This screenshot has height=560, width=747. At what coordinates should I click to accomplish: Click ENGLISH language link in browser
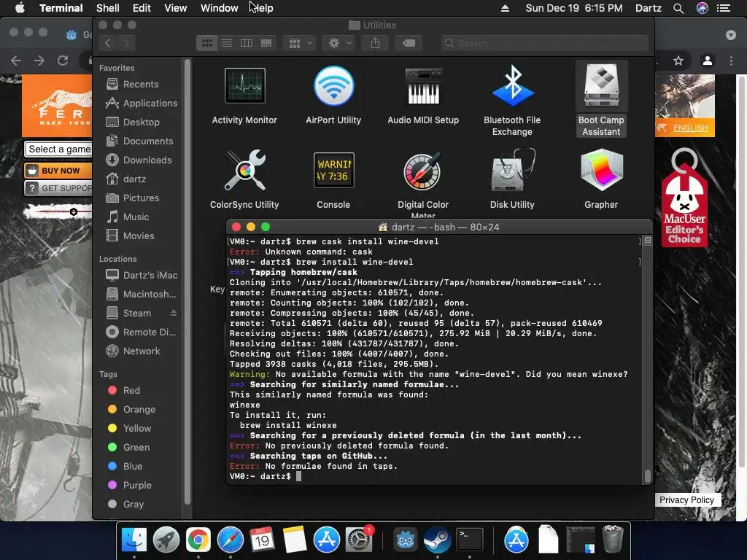[x=690, y=128]
